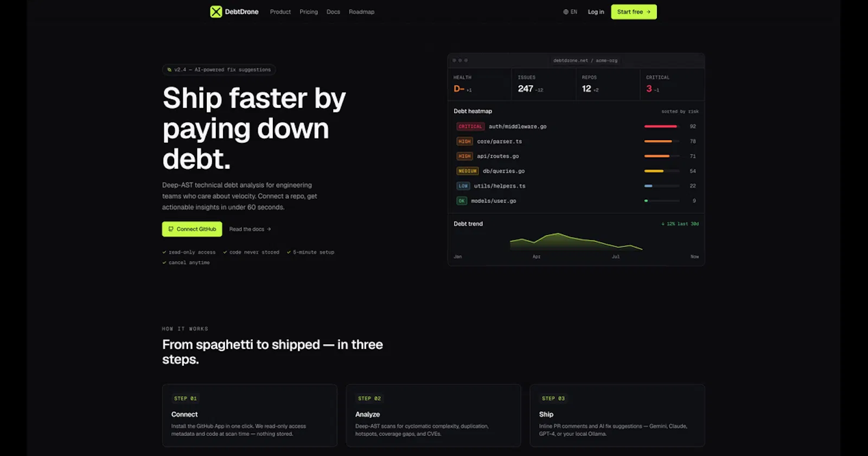868x456 pixels.
Task: Click the checkmark beside cancel anytime
Action: click(164, 262)
